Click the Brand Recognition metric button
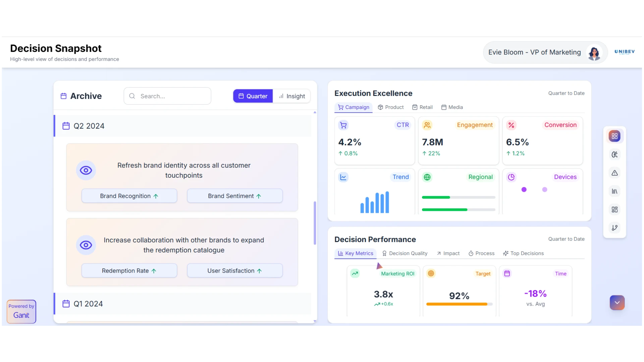644x362 pixels. click(x=129, y=196)
